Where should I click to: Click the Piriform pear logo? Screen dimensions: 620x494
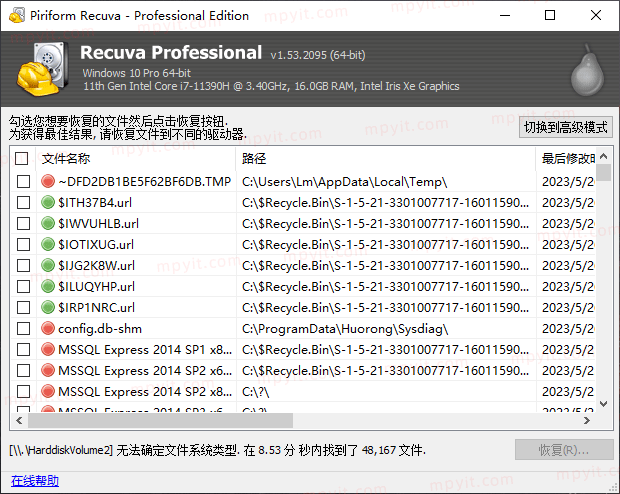click(587, 71)
